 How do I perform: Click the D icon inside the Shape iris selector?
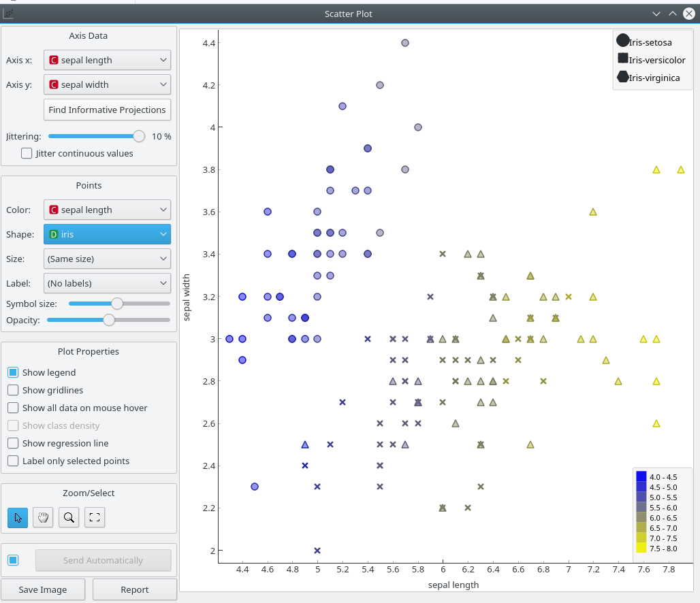[53, 234]
